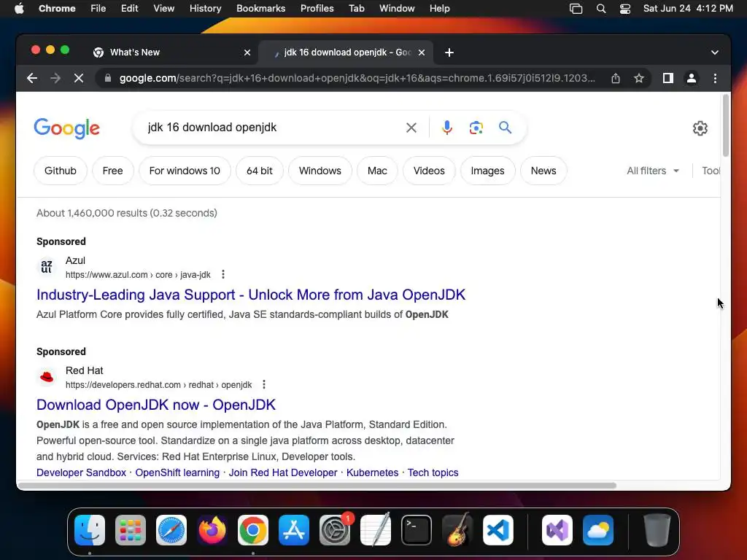This screenshot has height=560, width=747.
Task: Click the URL address bar
Action: click(x=357, y=78)
